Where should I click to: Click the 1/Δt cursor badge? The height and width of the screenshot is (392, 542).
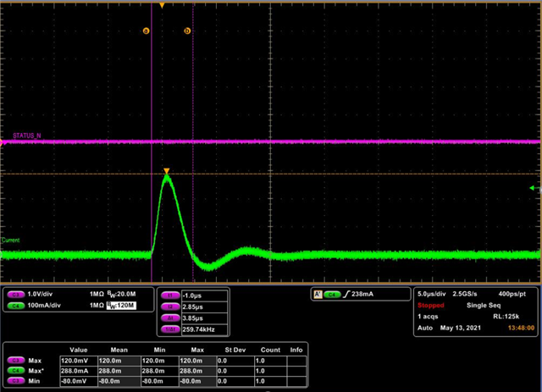point(170,329)
